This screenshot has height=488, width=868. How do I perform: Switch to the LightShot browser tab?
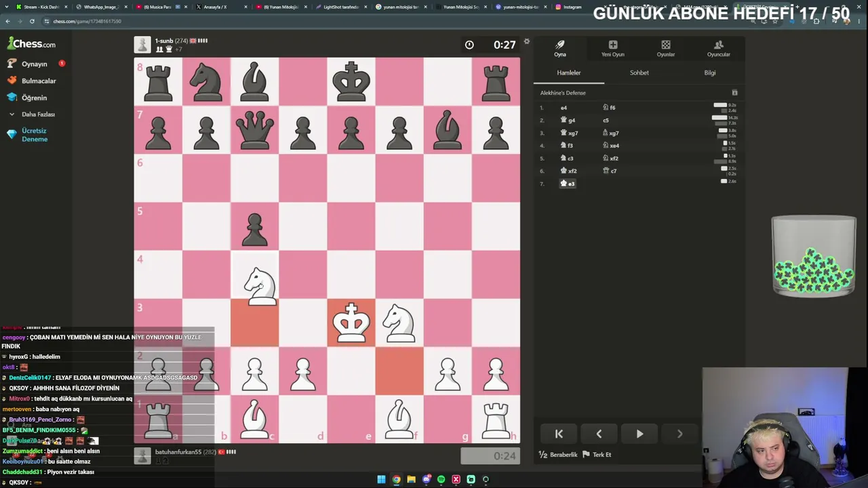coord(341,7)
